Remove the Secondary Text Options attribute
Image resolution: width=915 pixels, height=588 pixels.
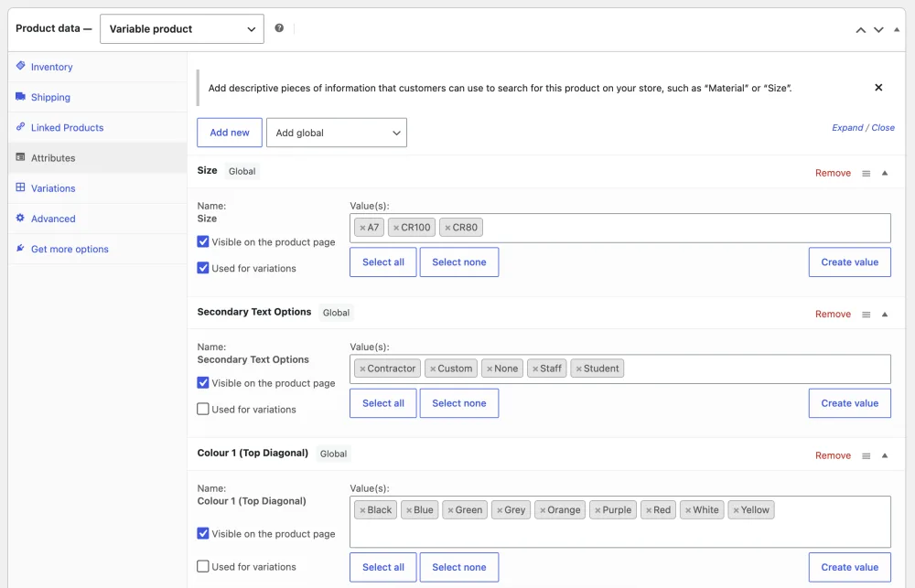point(833,315)
